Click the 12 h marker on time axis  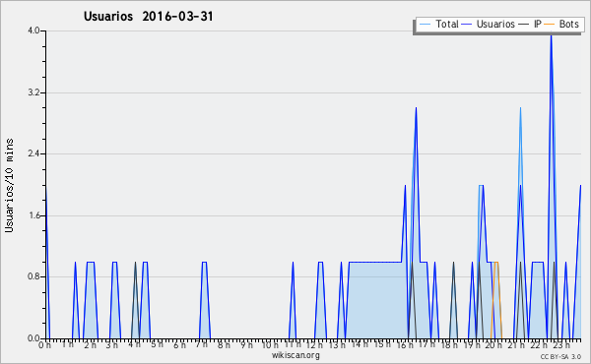(314, 345)
